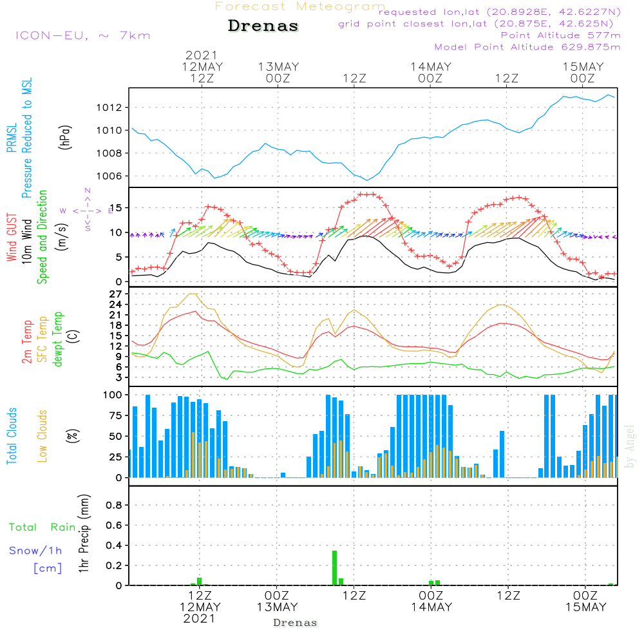
Task: Click the 100 cloud percent axis value
Action: click(113, 395)
